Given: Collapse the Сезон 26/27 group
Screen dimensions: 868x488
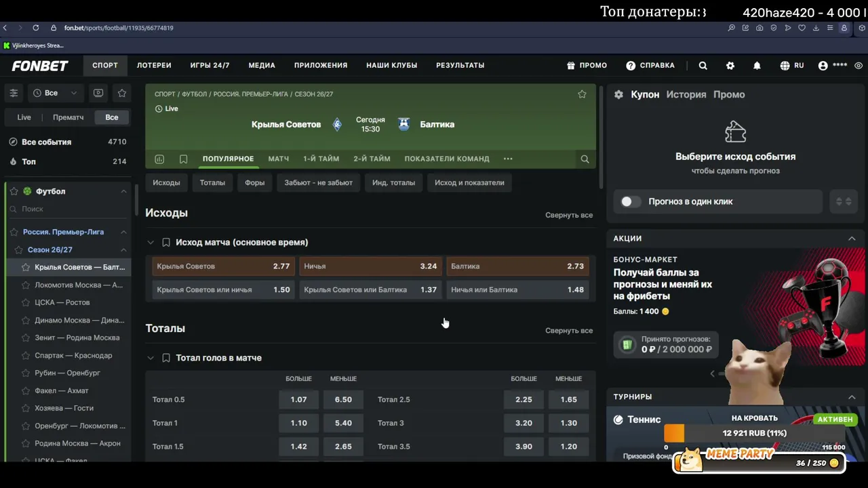Looking at the screenshot, I should 123,249.
